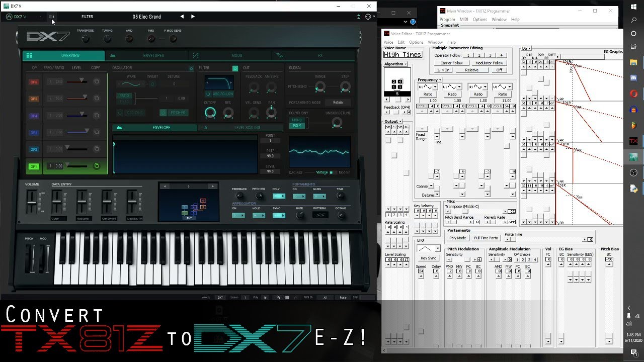This screenshot has width=644, height=362.
Task: Open the Arpeggiator Pattern selector
Action: coord(320,215)
